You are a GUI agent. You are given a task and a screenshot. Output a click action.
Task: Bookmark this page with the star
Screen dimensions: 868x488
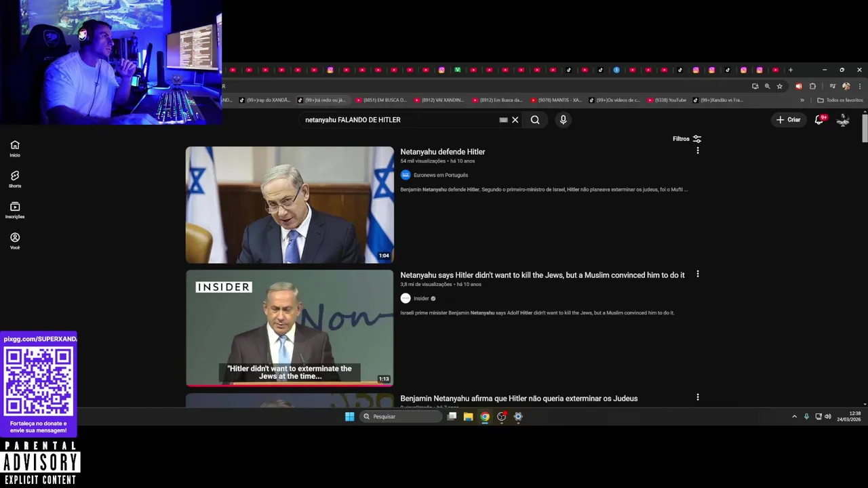point(780,86)
